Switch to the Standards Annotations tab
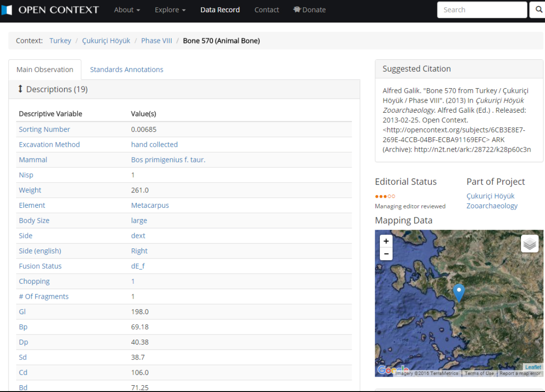545x392 pixels. point(126,70)
